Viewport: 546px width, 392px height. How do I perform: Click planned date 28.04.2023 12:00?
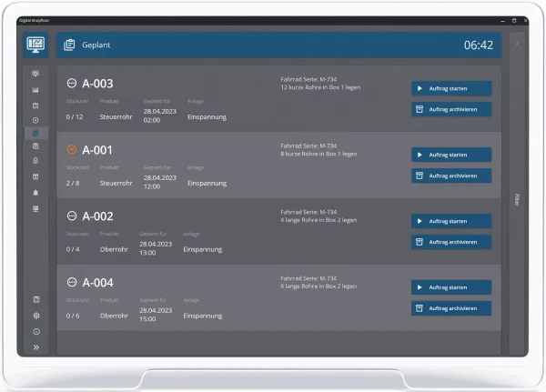pyautogui.click(x=160, y=182)
